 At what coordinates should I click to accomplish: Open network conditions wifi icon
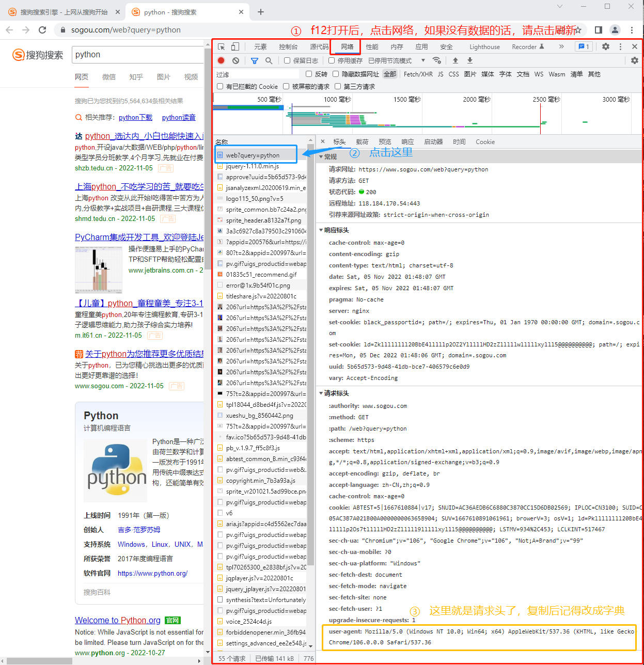(437, 60)
